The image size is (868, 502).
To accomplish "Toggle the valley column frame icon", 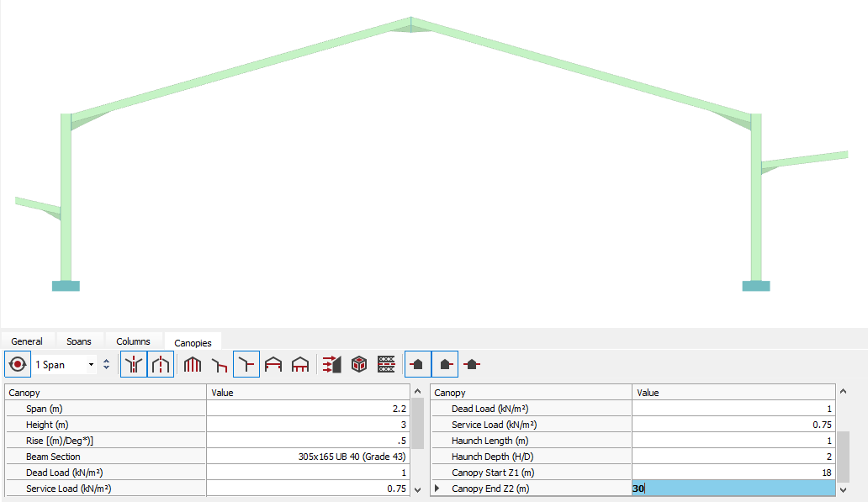I will [134, 365].
